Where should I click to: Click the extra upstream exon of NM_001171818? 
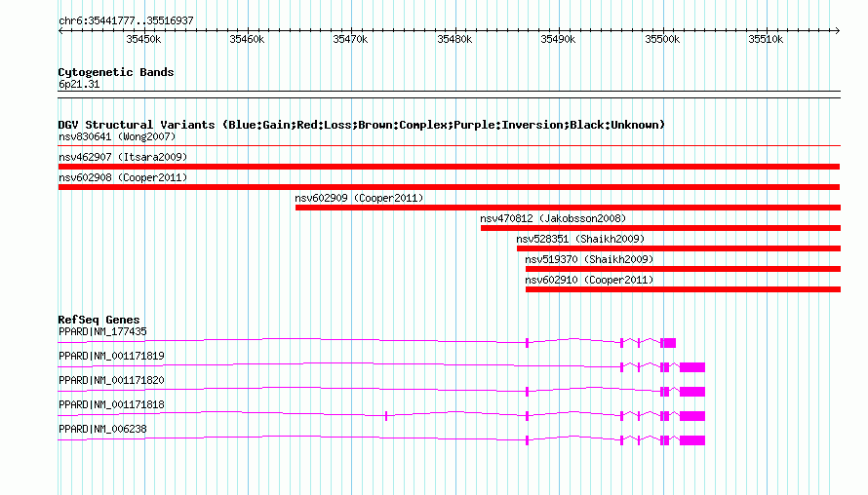386,416
